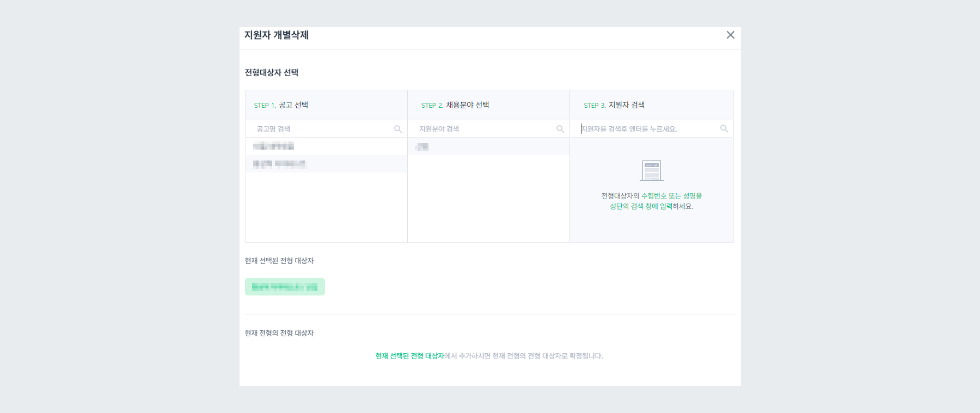The image size is (980, 413).
Task: Click inside the 지원분야 검색 input field
Action: pyautogui.click(x=474, y=128)
